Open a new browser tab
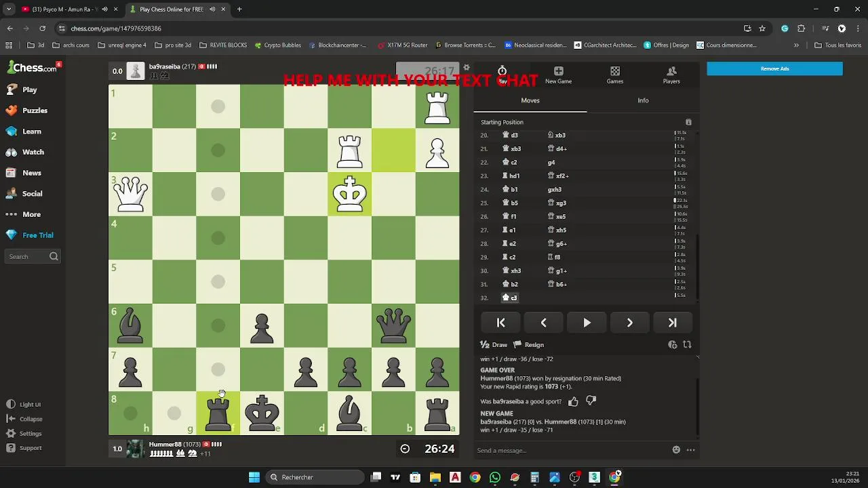 [239, 9]
